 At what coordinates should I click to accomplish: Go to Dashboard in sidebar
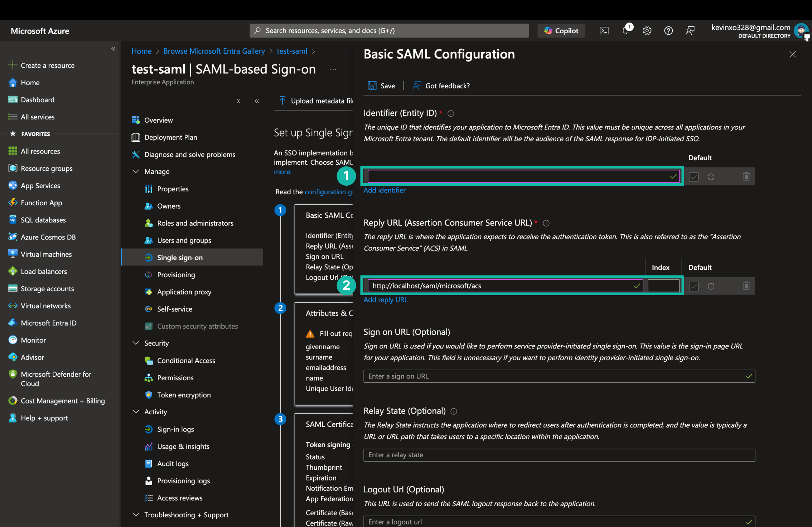click(x=37, y=100)
